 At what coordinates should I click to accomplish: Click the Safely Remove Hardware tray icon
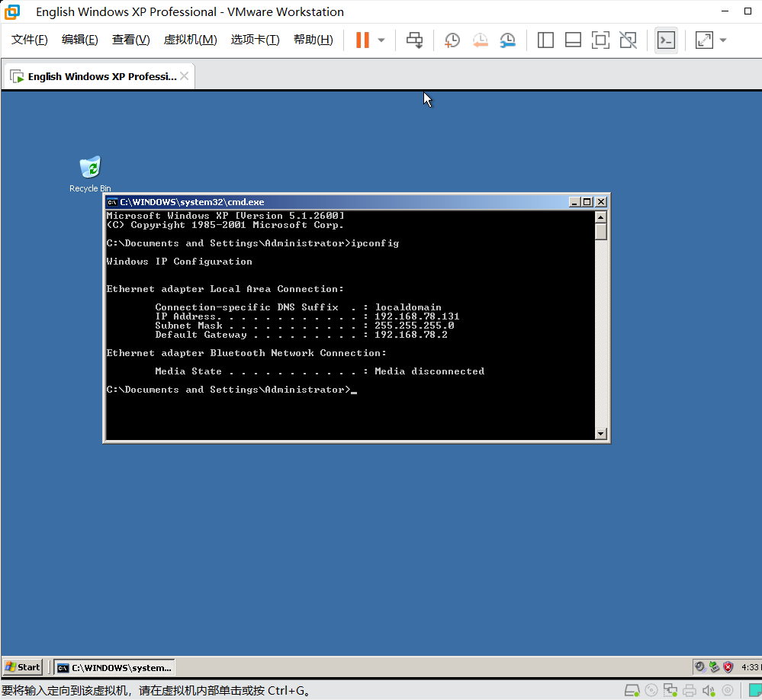pos(714,667)
